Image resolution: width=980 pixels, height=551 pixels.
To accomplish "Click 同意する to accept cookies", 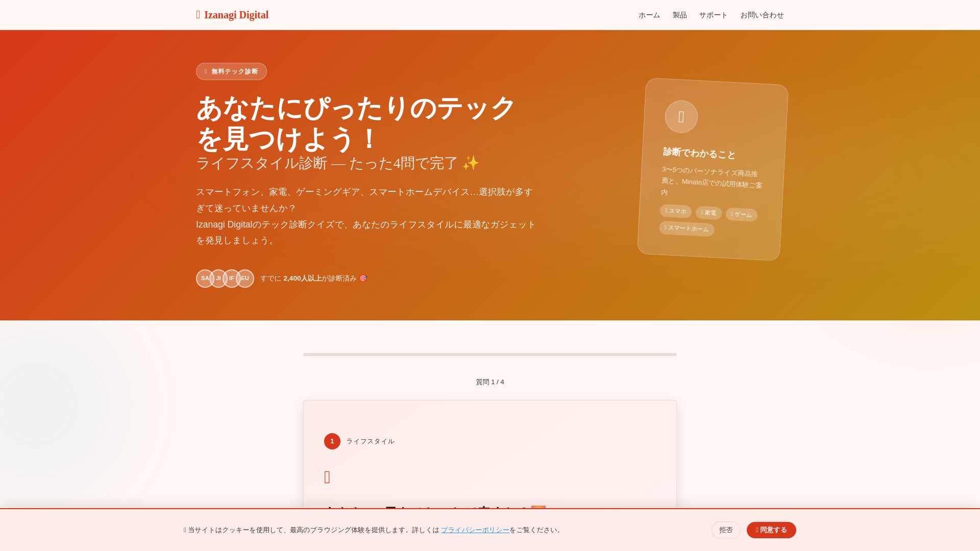I will [771, 530].
